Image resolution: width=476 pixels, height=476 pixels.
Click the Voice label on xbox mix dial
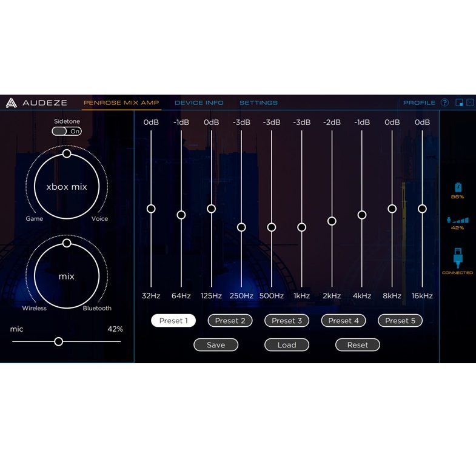pos(99,218)
